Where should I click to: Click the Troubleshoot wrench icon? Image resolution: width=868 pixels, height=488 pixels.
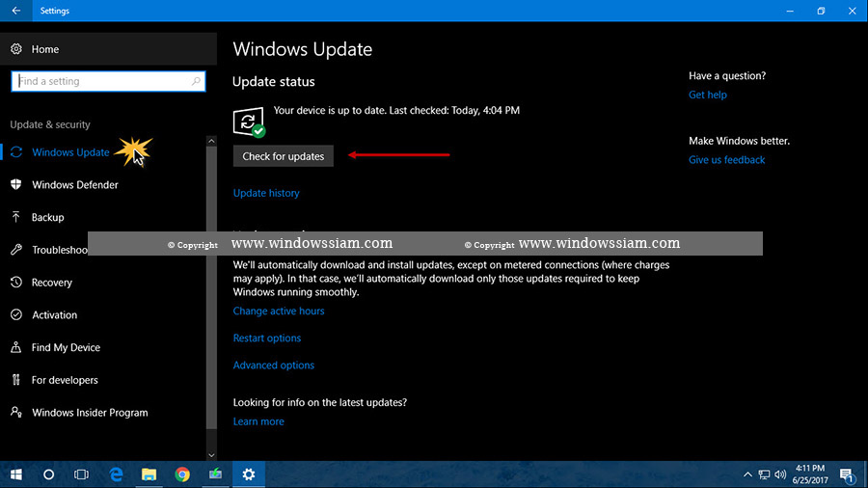16,250
